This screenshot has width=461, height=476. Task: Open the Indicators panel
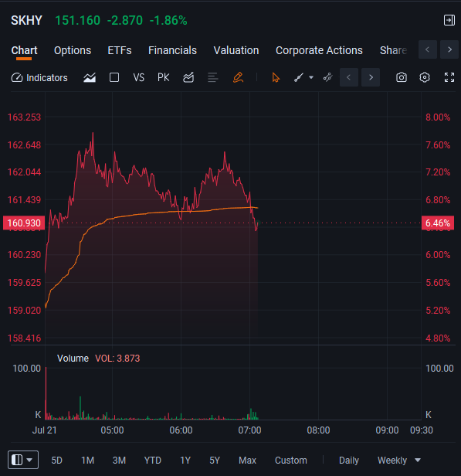(39, 78)
